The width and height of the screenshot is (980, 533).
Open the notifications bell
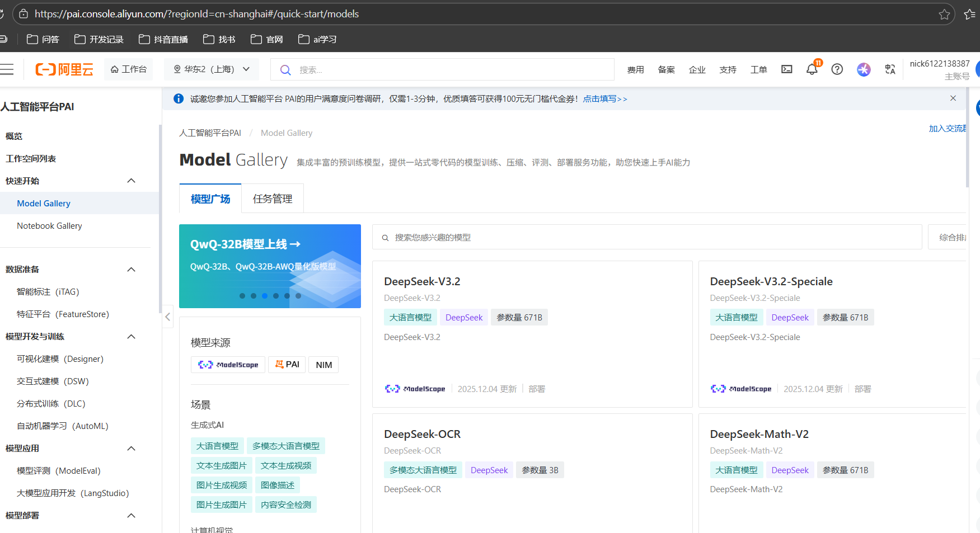[812, 69]
